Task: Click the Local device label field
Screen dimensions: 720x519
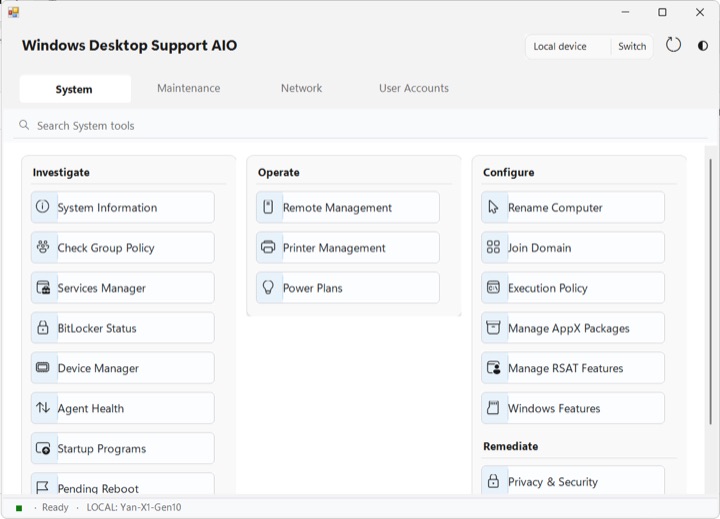Action: click(568, 46)
